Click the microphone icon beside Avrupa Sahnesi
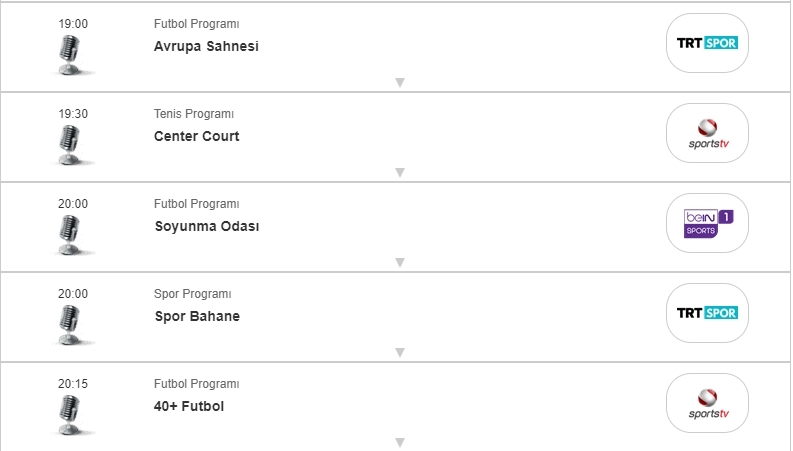This screenshot has width=793, height=451. coord(69,55)
